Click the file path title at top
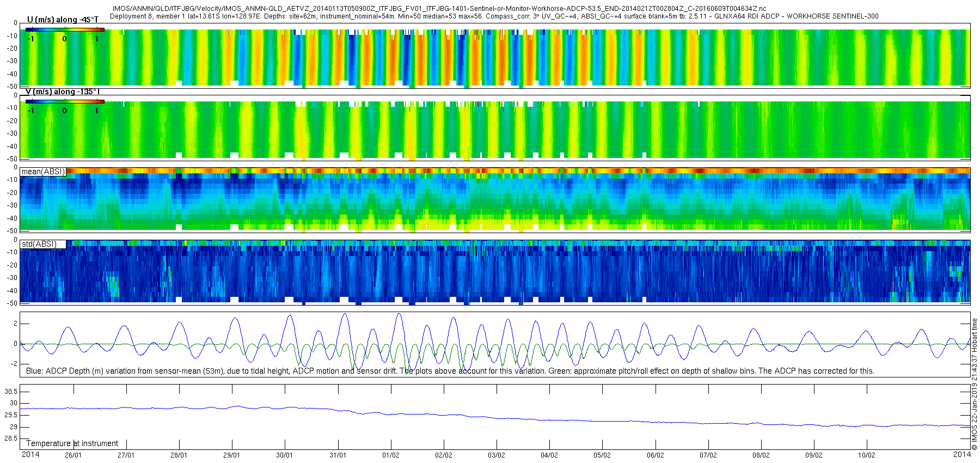The image size is (980, 463). pyautogui.click(x=439, y=9)
